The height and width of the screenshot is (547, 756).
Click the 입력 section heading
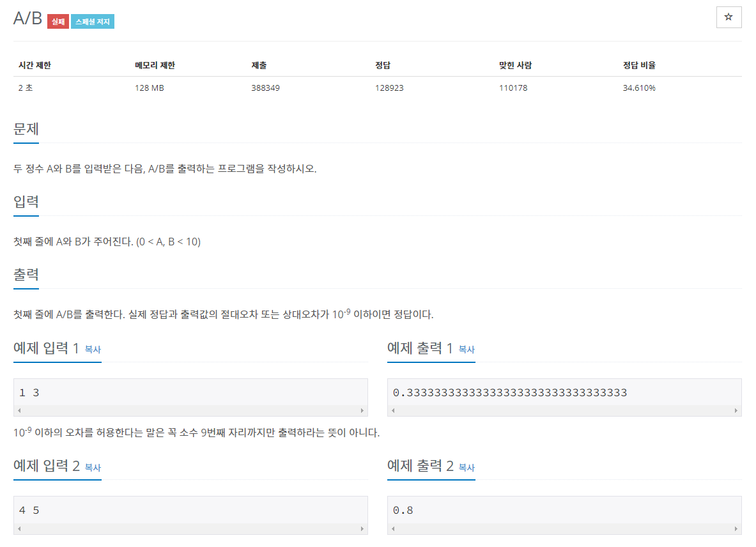click(26, 202)
